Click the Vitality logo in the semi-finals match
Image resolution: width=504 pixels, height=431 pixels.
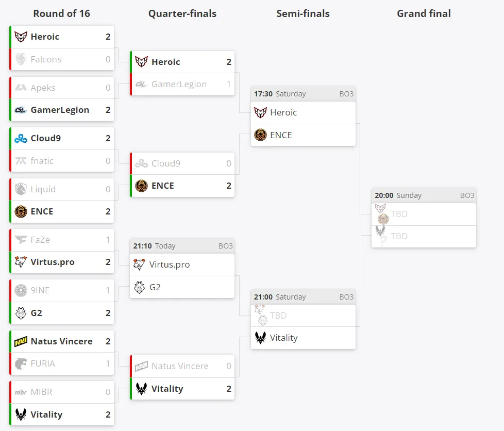coord(260,338)
